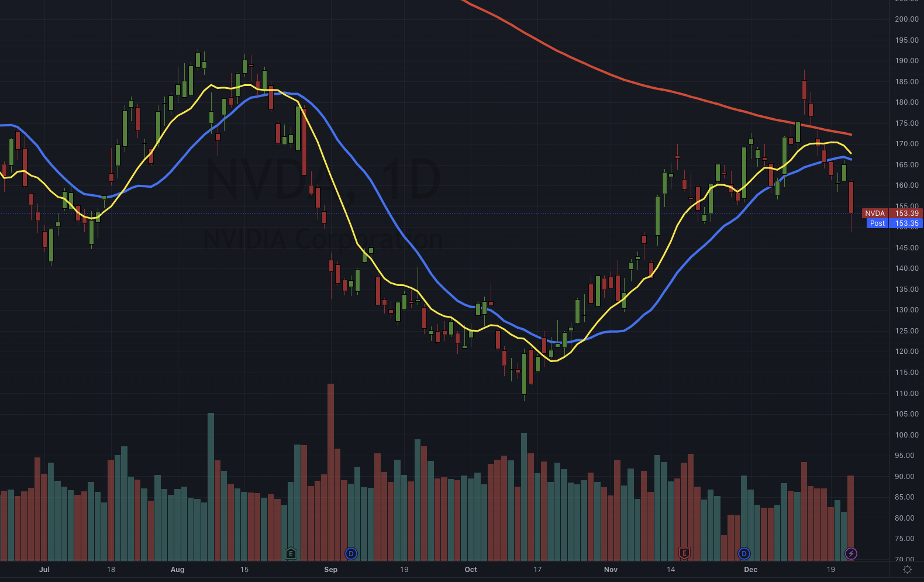This screenshot has height=582, width=924.
Task: Click the 100.00 level on price axis
Action: tap(906, 435)
